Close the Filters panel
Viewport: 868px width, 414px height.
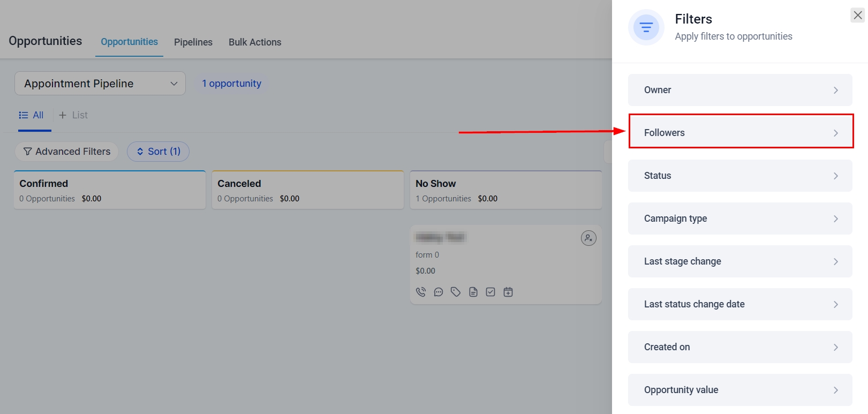point(857,16)
